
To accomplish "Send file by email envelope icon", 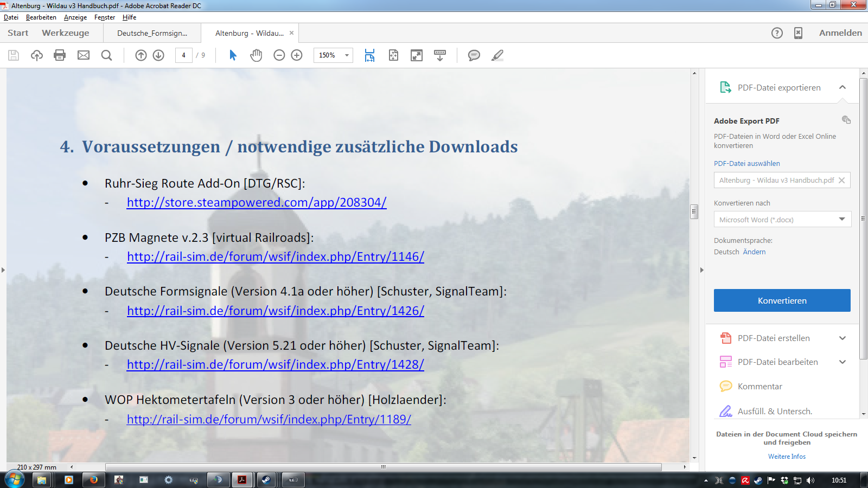I will (x=84, y=55).
